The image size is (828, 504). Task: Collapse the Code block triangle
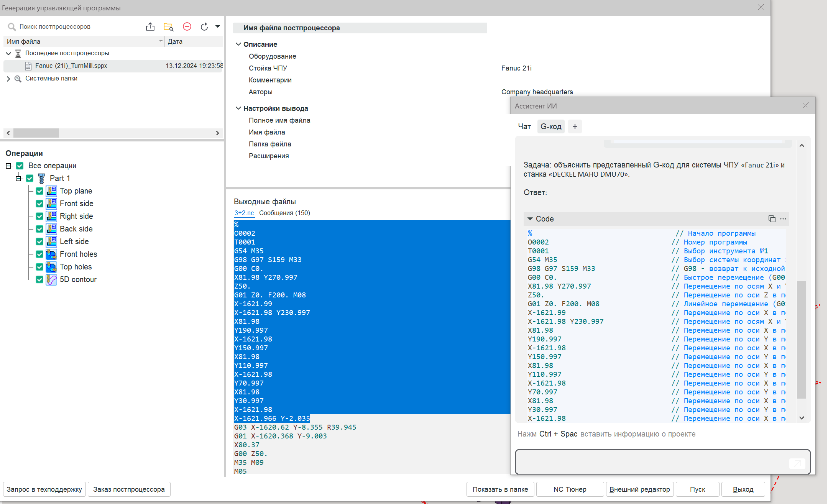click(530, 219)
